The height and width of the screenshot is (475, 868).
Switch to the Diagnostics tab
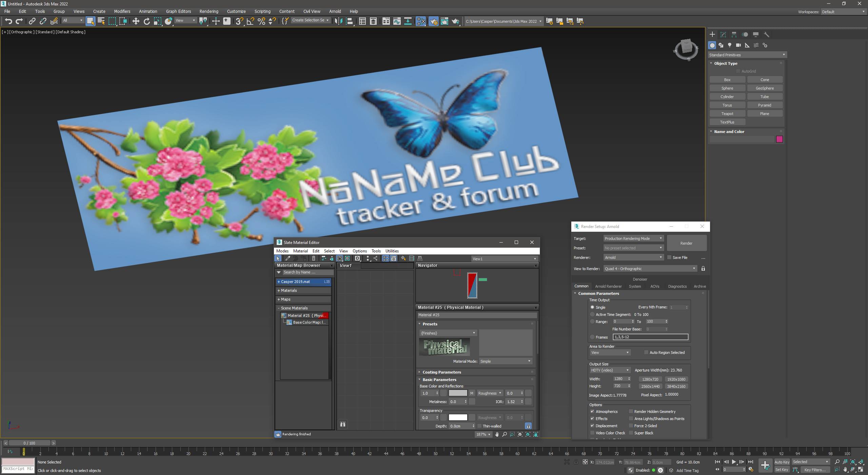tap(677, 286)
